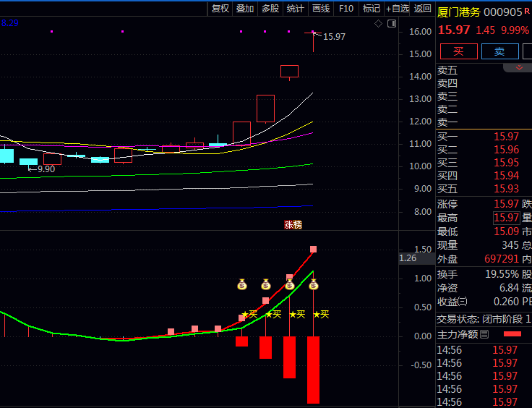Expand the red double-chevron order book arrow

point(518,67)
